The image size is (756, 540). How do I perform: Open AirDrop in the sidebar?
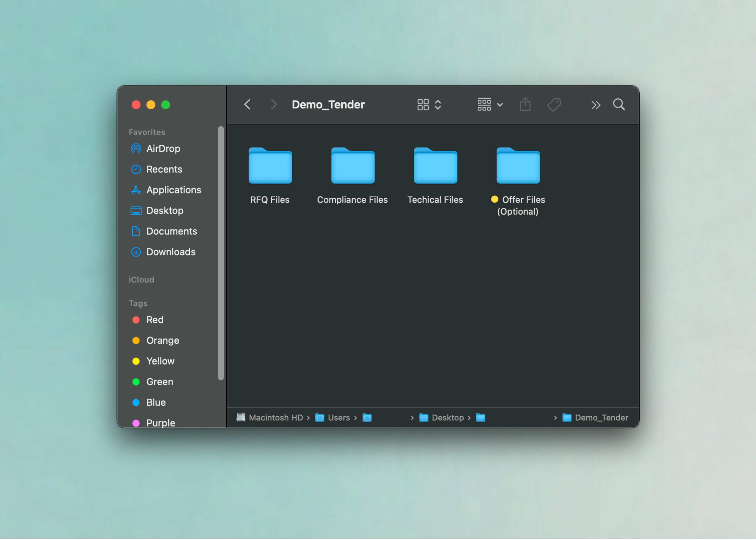coord(163,148)
